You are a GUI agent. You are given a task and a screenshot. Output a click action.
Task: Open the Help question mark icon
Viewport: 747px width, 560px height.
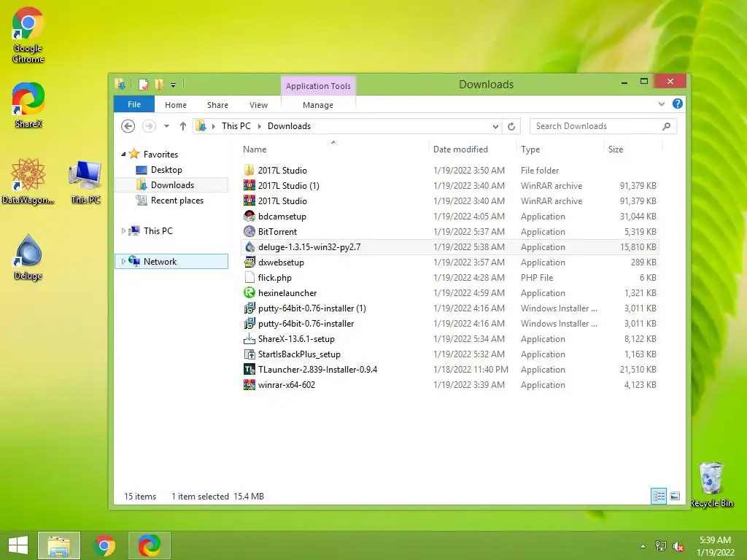point(678,104)
